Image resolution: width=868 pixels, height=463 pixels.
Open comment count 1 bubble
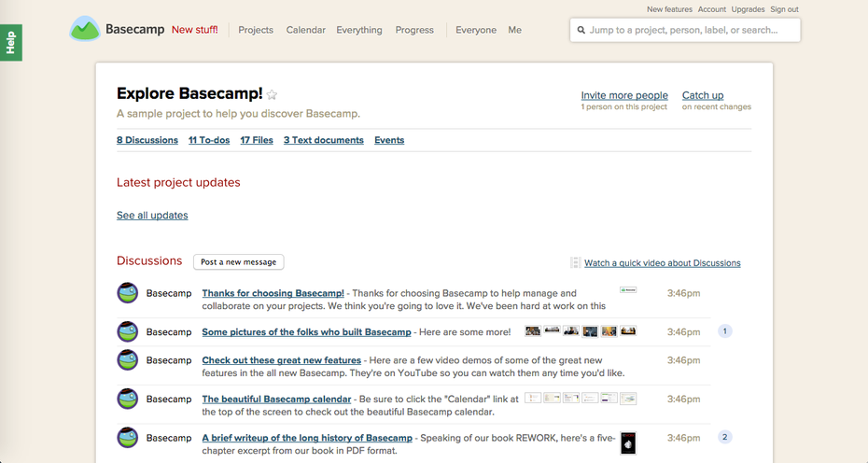[x=724, y=331]
